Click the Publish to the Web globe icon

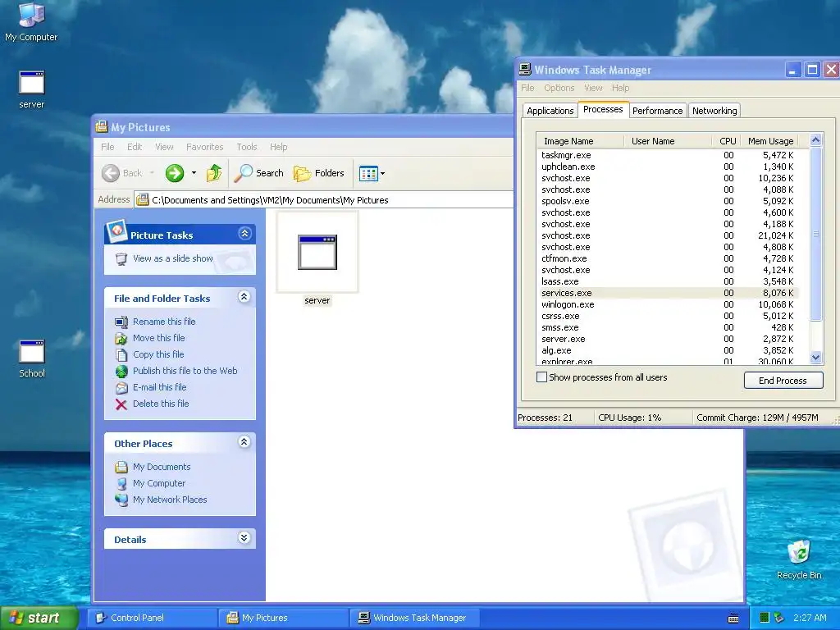(x=121, y=372)
